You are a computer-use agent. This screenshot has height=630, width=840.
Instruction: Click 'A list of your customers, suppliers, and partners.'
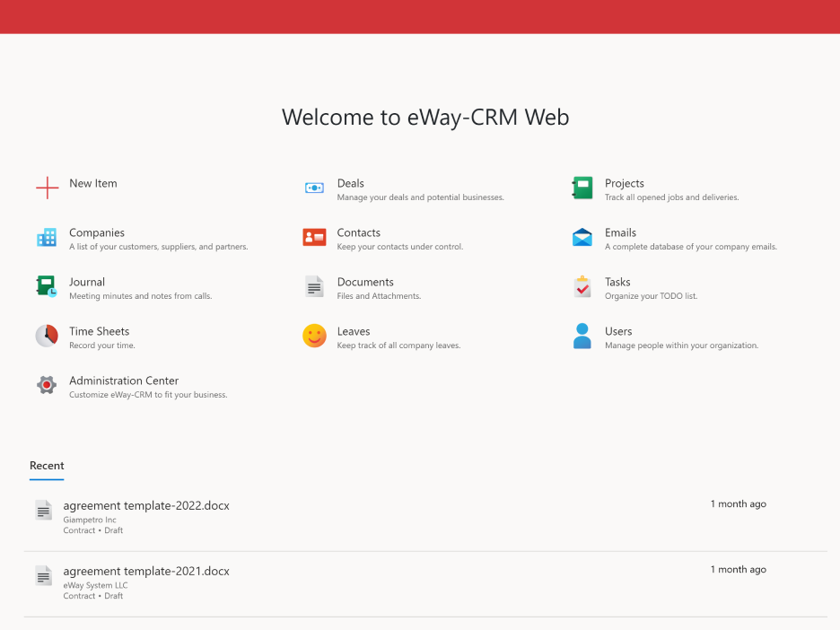tap(159, 247)
